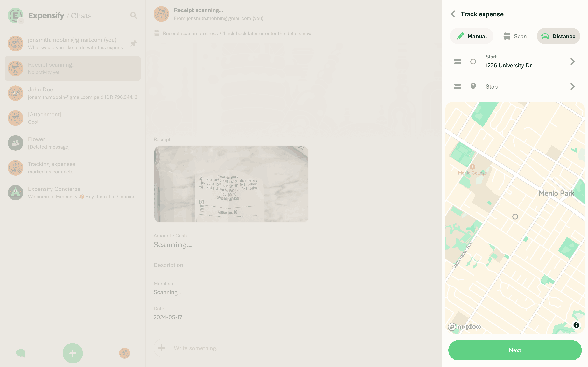Screen dimensions: 588x367
Task: Open Start waypoint 1226 University Dr chevron
Action: point(572,62)
